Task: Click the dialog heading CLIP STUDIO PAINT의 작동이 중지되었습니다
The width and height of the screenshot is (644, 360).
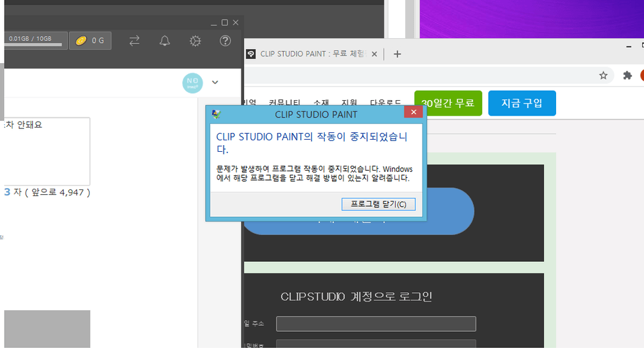Action: [312, 143]
